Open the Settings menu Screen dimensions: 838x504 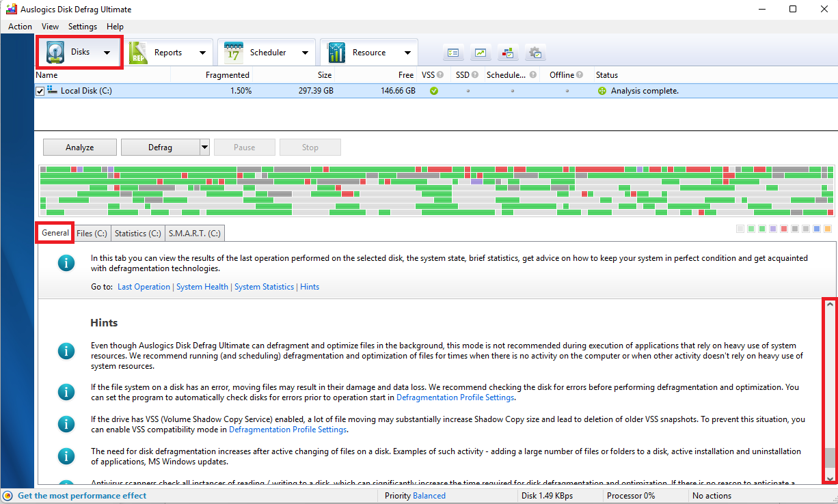point(82,27)
